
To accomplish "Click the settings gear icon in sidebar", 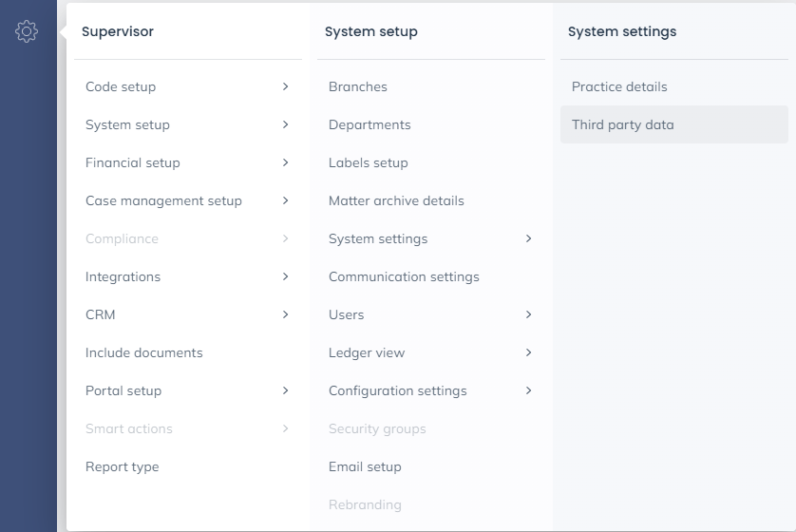I will [x=27, y=31].
